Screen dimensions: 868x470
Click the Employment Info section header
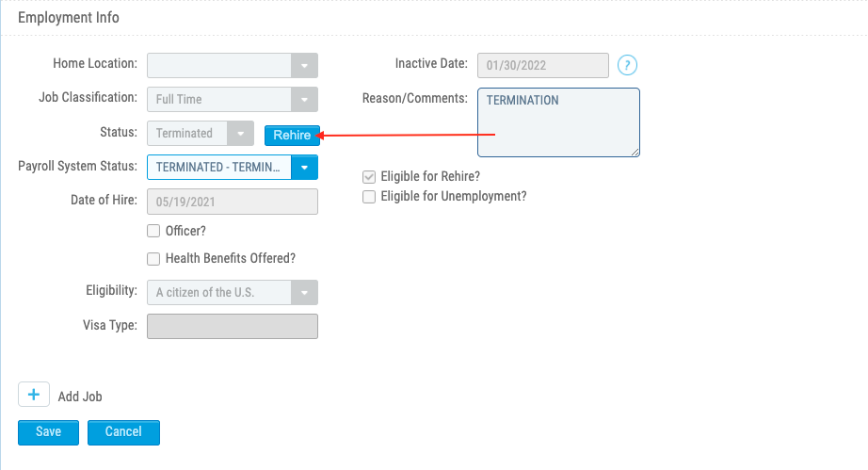(x=70, y=17)
